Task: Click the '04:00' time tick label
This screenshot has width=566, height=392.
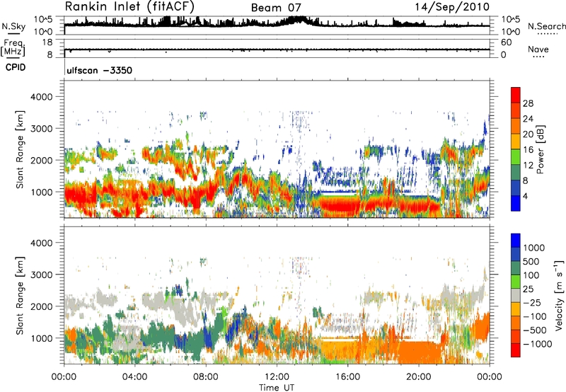Action: [x=134, y=377]
